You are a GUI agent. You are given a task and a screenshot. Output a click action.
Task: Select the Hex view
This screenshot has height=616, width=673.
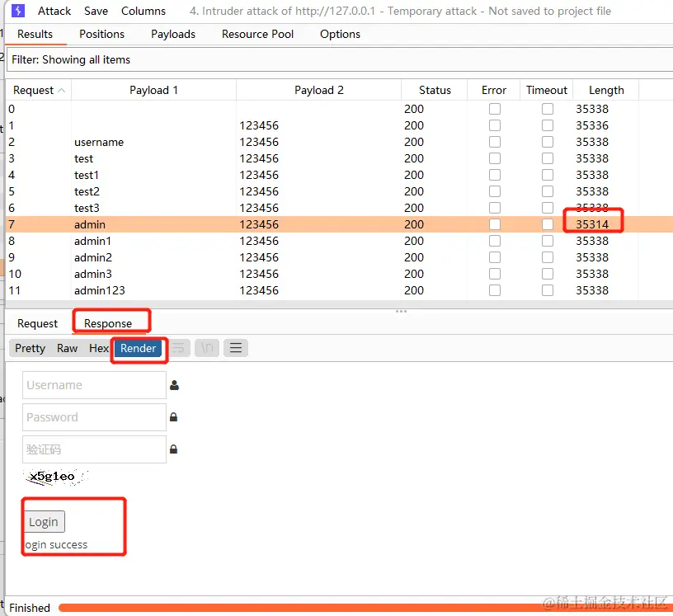99,348
